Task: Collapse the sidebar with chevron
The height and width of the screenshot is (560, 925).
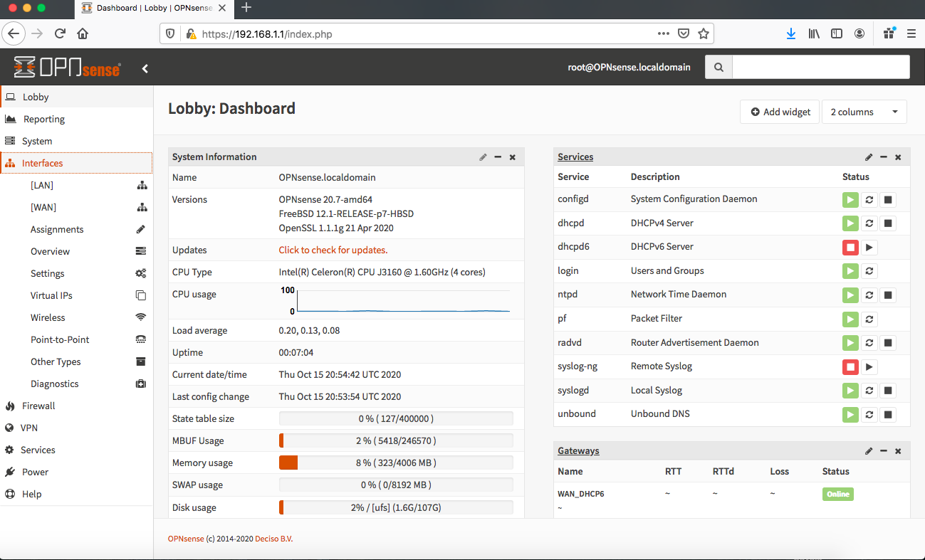Action: (145, 68)
